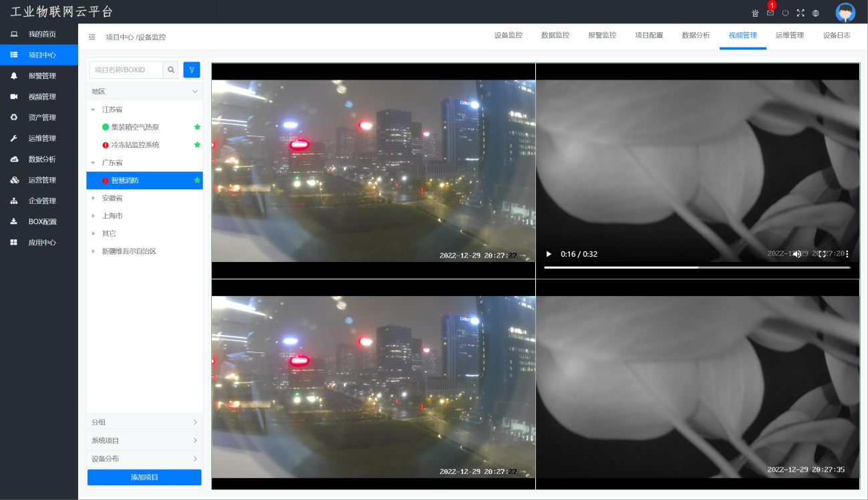Open 应用中心 in sidebar

[x=39, y=243]
